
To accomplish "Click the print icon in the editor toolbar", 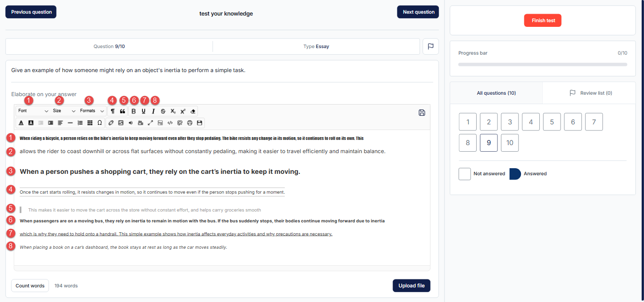I will click(x=190, y=123).
